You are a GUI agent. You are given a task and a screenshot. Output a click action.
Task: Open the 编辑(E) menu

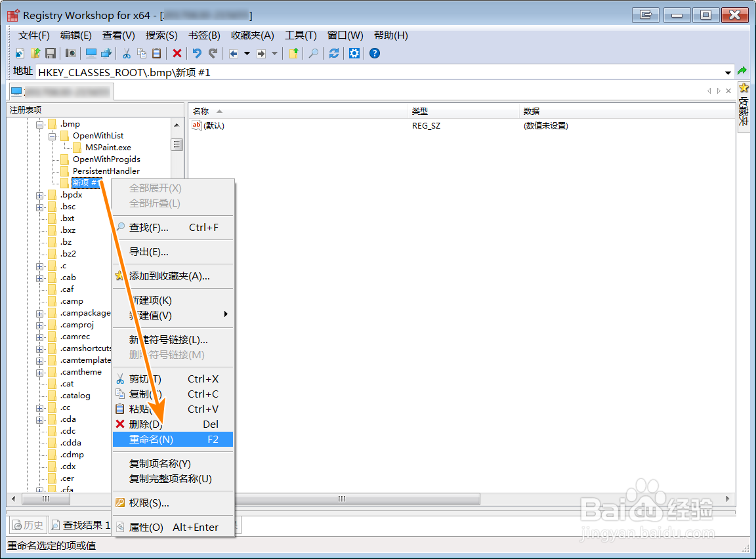pyautogui.click(x=75, y=35)
